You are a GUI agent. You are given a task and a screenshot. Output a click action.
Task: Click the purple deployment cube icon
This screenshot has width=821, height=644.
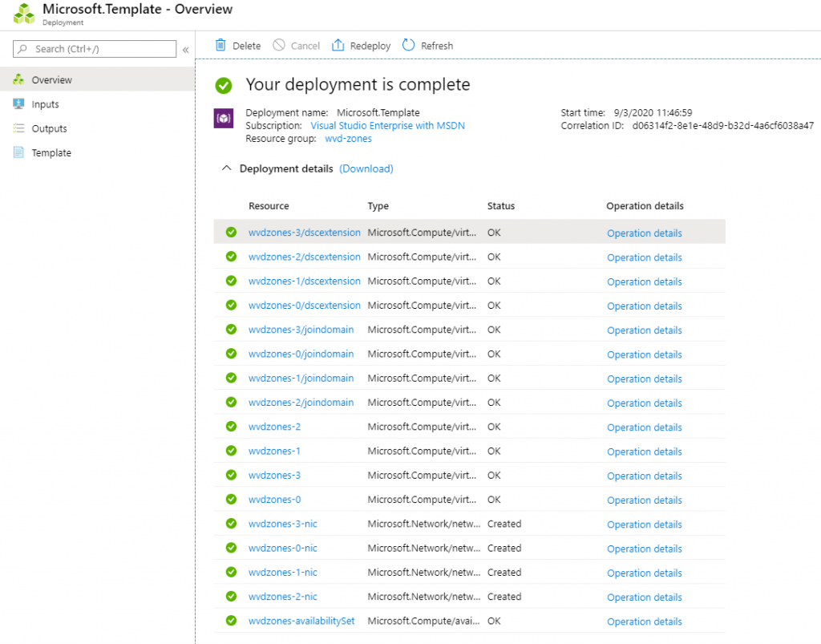224,119
